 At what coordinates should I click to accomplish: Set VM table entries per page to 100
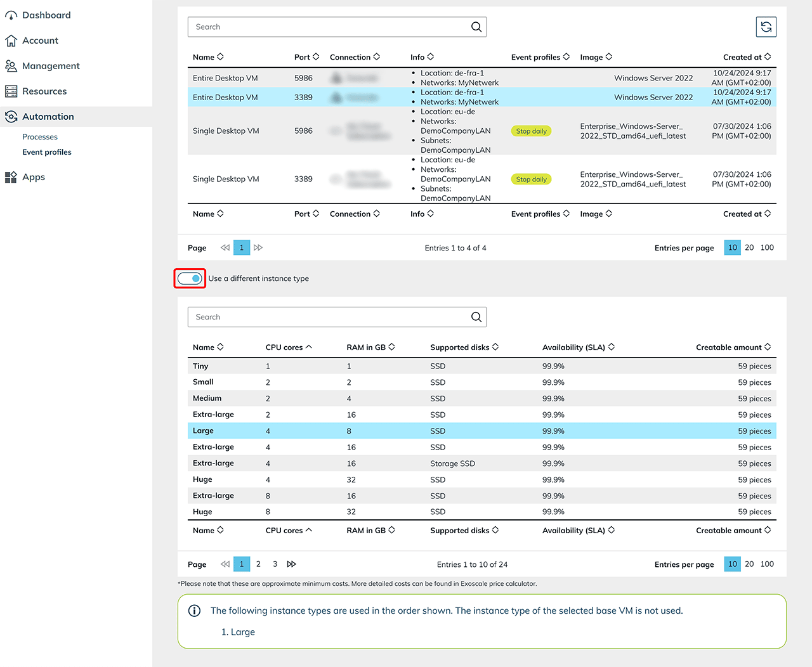(x=766, y=247)
